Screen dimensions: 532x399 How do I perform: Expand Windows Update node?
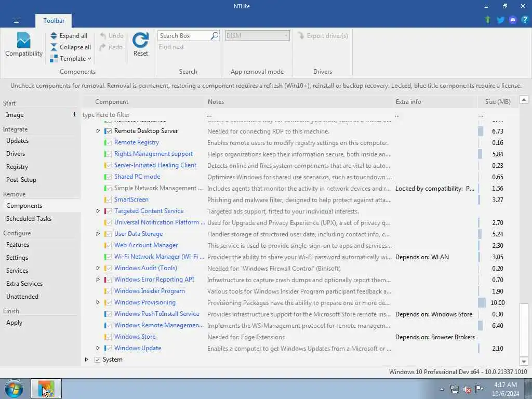98,348
